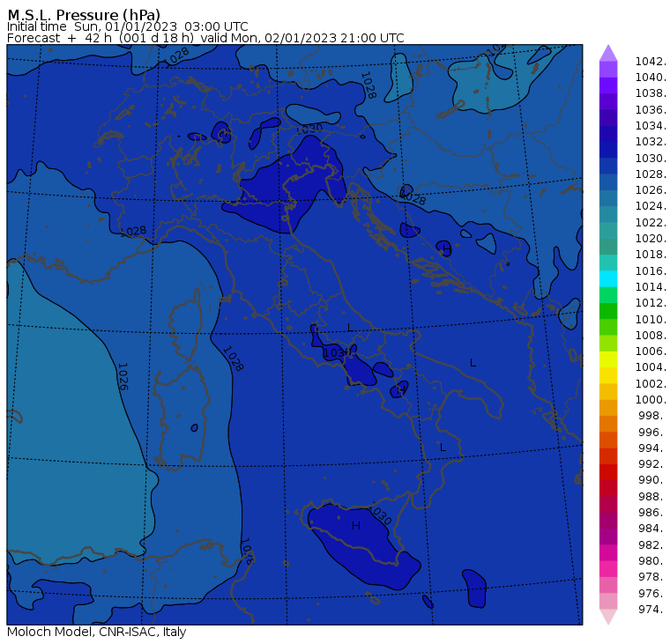This screenshot has height=644, width=670.
Task: Click the 1028 contour label over Austria
Action: (x=368, y=85)
